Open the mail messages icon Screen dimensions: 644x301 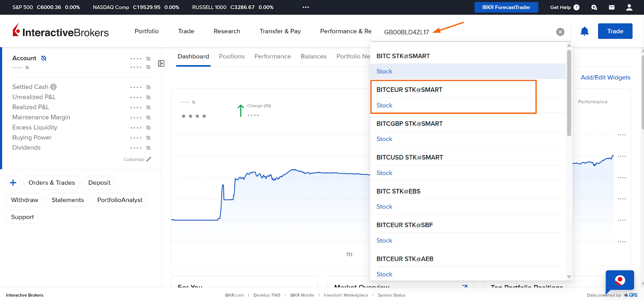612,7
